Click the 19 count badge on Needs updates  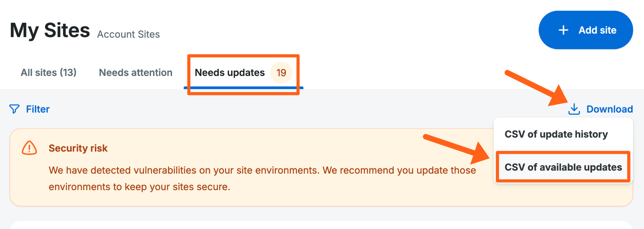(x=281, y=73)
